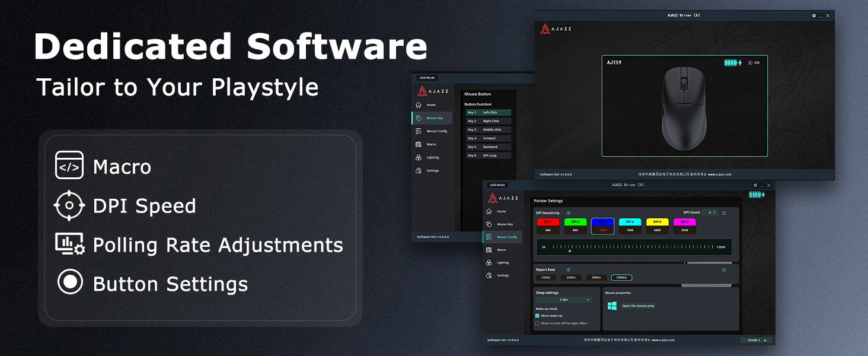Uncheck Move wake-up checkbox

(x=537, y=316)
